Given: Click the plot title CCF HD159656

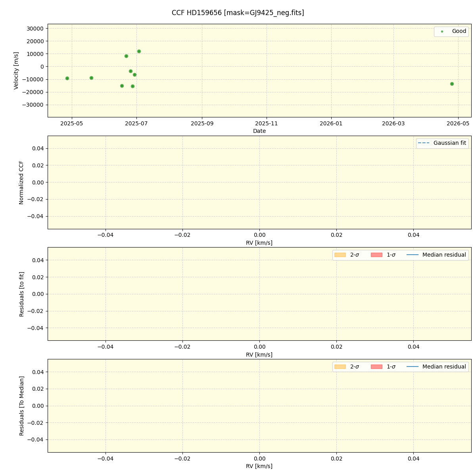Looking at the screenshot, I should click(x=238, y=13).
